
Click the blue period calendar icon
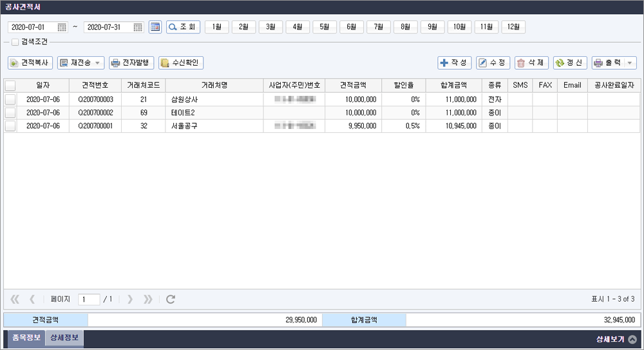(x=155, y=27)
